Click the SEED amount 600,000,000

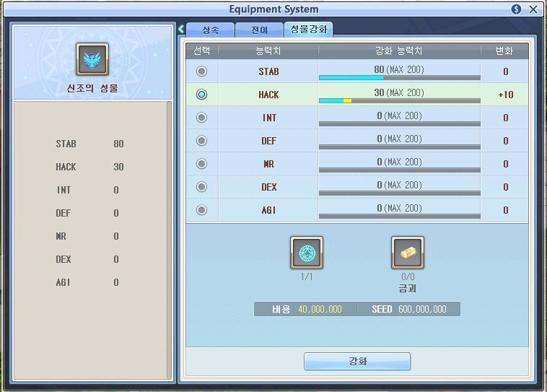click(x=422, y=309)
